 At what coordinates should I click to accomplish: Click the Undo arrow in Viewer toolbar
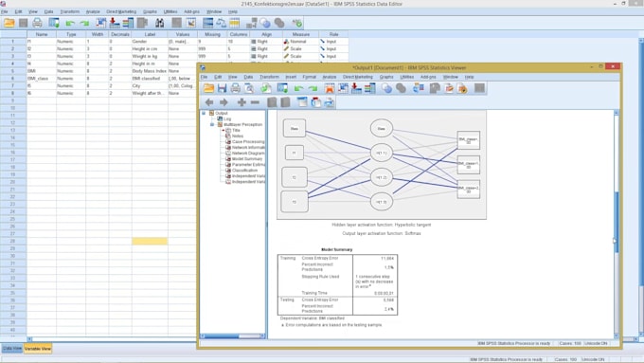point(298,88)
